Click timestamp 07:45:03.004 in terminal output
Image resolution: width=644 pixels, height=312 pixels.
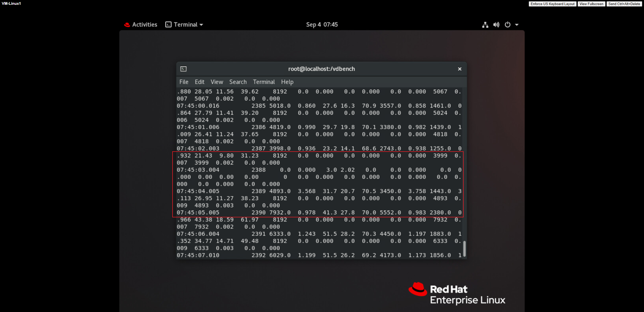coord(198,170)
